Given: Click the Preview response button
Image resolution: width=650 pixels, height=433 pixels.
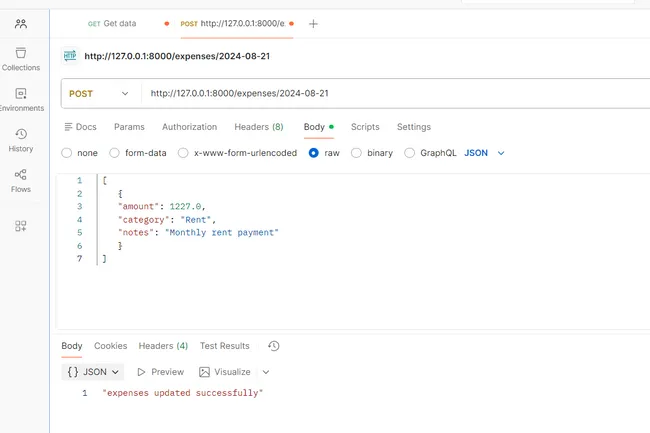Looking at the screenshot, I should [x=160, y=372].
